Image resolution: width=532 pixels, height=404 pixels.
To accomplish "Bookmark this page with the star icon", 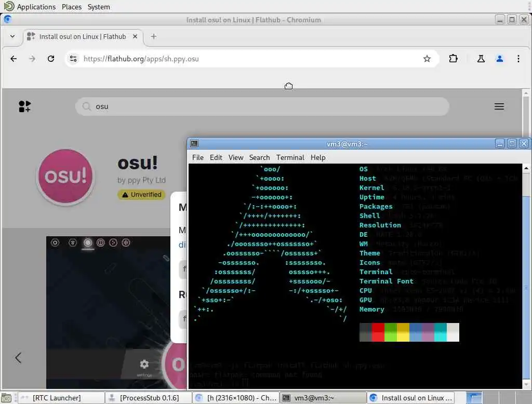I will point(427,59).
